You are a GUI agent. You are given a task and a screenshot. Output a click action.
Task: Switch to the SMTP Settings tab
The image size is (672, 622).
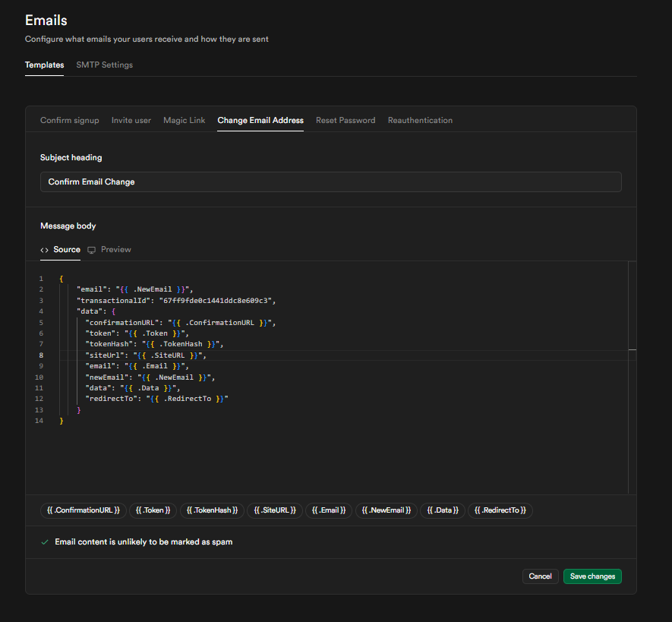(104, 65)
